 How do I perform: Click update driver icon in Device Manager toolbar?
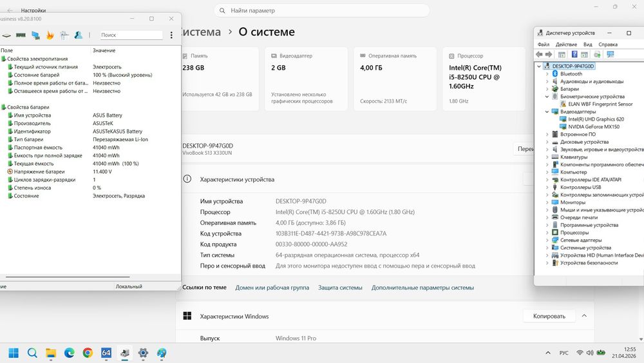point(597,54)
